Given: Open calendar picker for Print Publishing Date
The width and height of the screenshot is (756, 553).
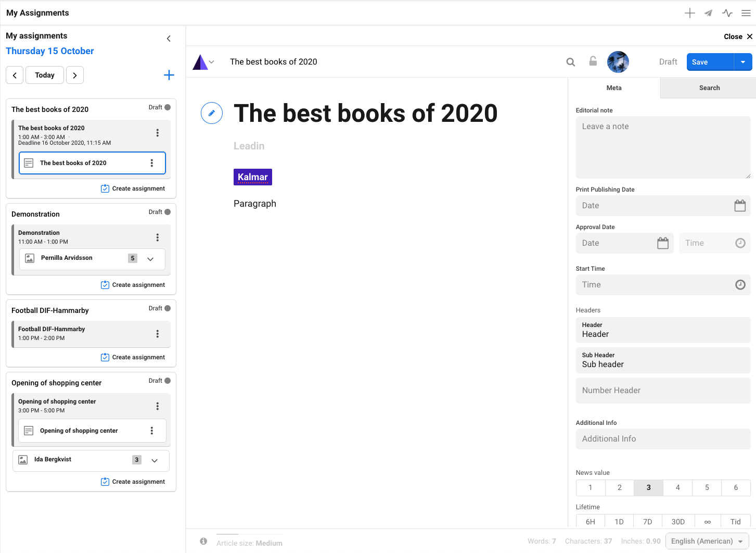Looking at the screenshot, I should tap(739, 206).
